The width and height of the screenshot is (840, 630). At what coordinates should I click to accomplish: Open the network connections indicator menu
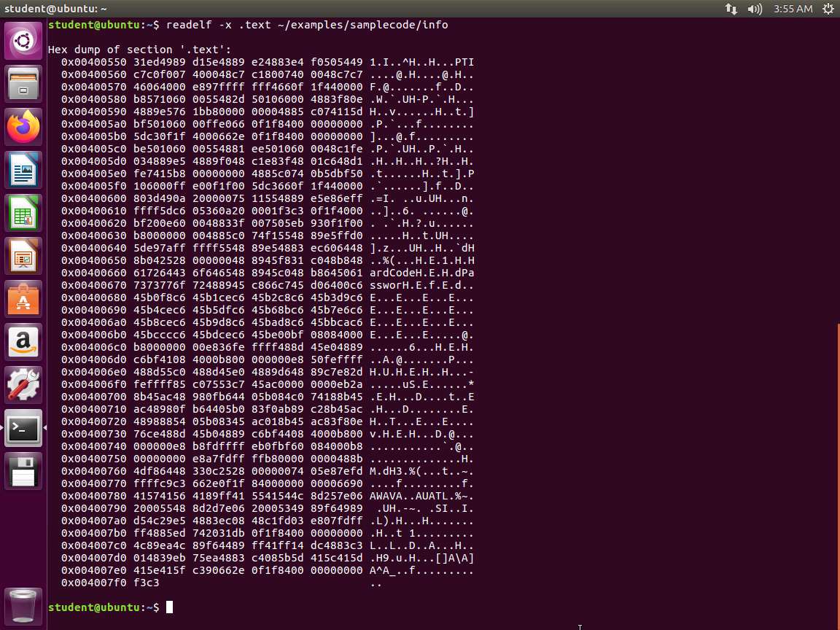click(x=731, y=9)
